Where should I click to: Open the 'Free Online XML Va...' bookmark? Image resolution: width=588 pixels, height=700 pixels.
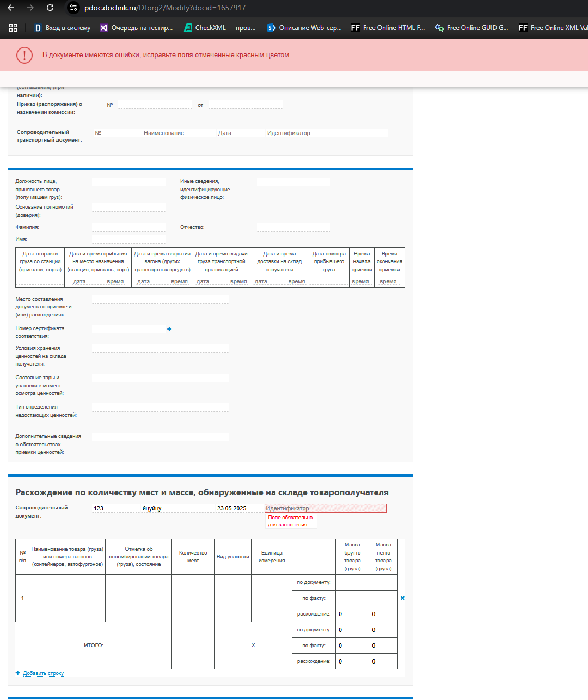553,28
